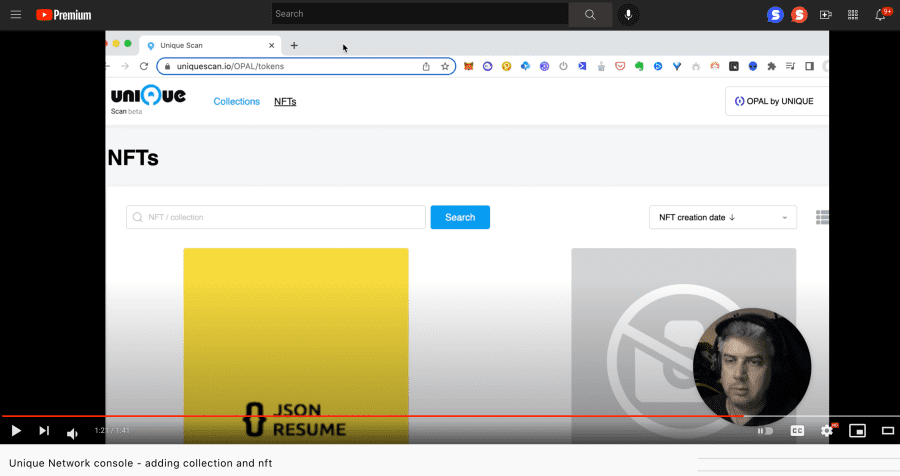
Task: Click the YouTube search field
Action: [420, 14]
